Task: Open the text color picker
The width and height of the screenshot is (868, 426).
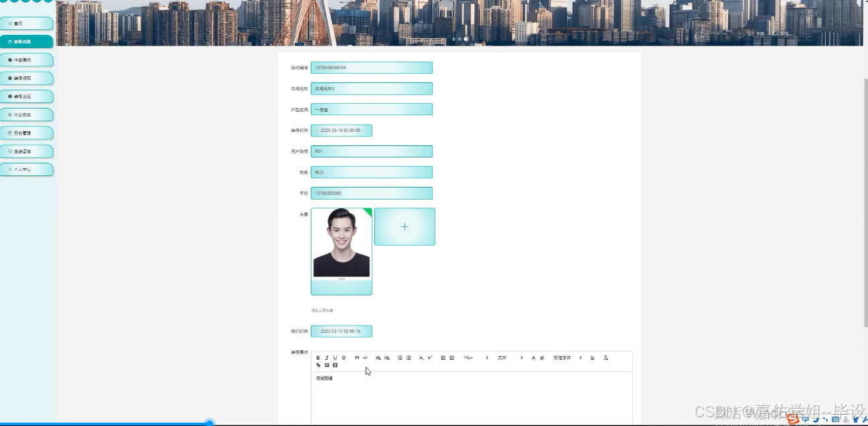Action: (534, 358)
